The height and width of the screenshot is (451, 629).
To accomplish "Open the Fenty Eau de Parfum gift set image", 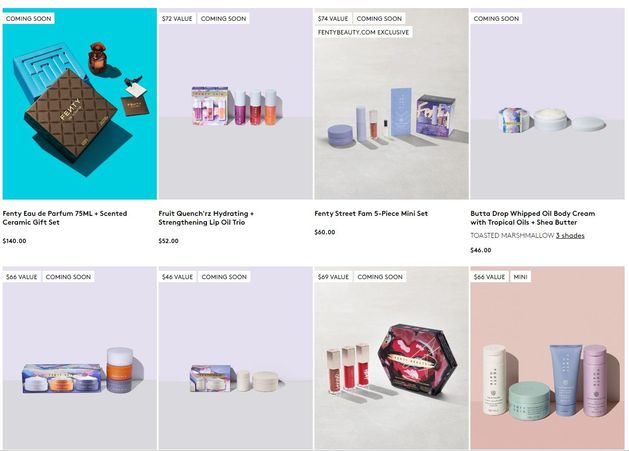I will [79, 104].
